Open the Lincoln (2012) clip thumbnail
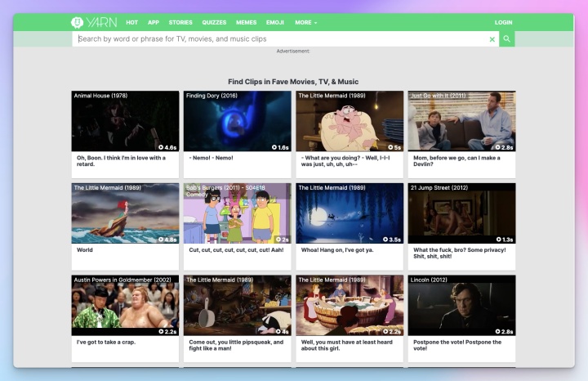The image size is (588, 381). (x=461, y=305)
